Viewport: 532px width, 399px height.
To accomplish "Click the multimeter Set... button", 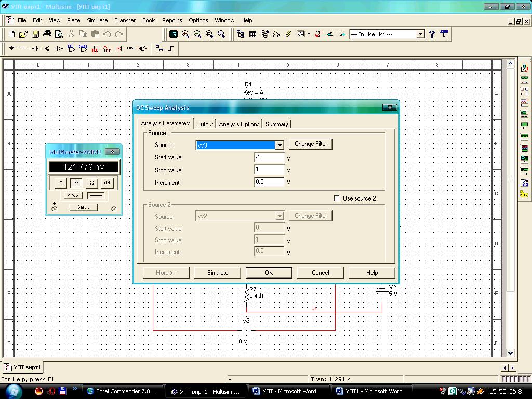I will pos(83,207).
